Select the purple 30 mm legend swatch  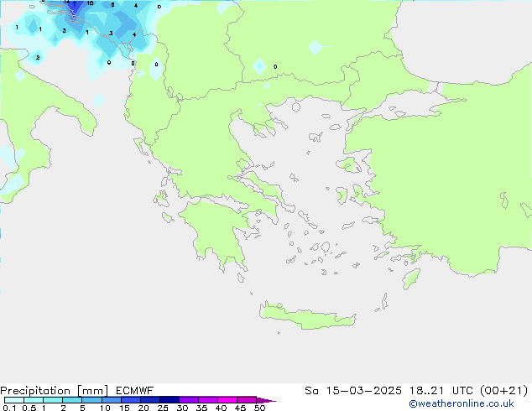tap(188, 400)
